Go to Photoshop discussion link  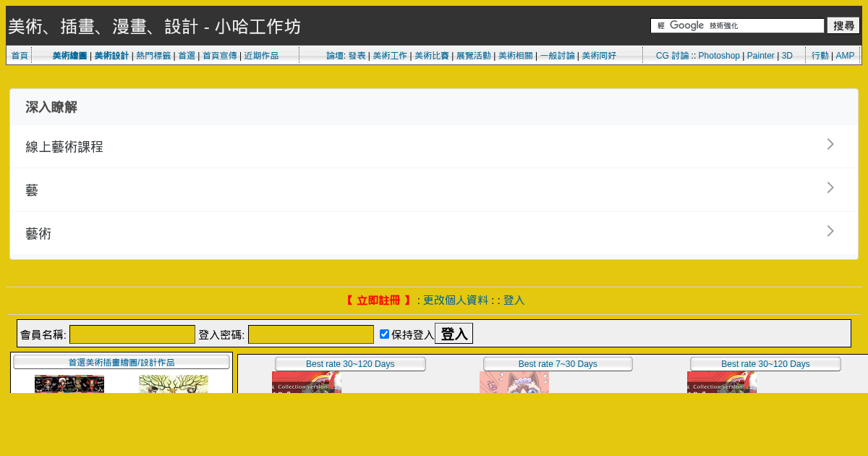pos(718,56)
